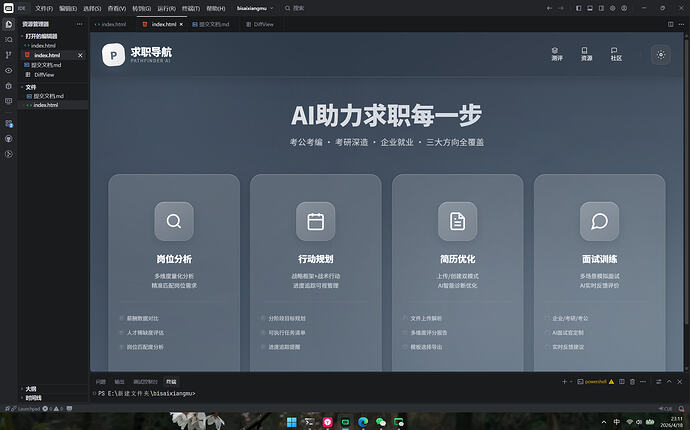690x430 pixels.
Task: Open the 文件(F) menu
Action: tap(44, 7)
